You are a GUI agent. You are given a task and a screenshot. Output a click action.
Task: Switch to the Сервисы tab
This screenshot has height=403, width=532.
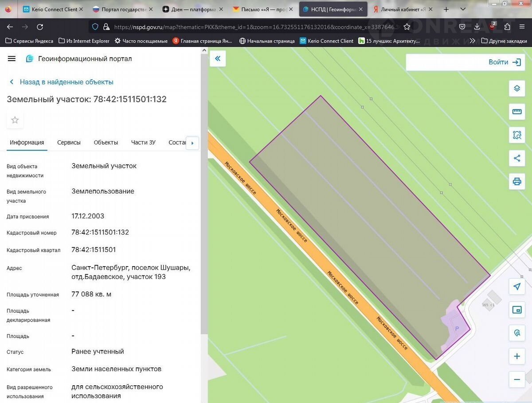click(x=69, y=143)
